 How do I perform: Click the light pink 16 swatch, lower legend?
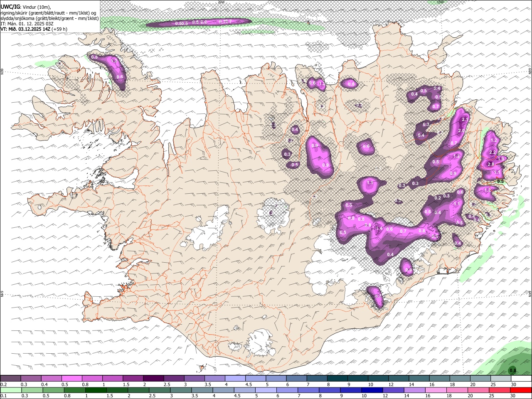[436, 390]
